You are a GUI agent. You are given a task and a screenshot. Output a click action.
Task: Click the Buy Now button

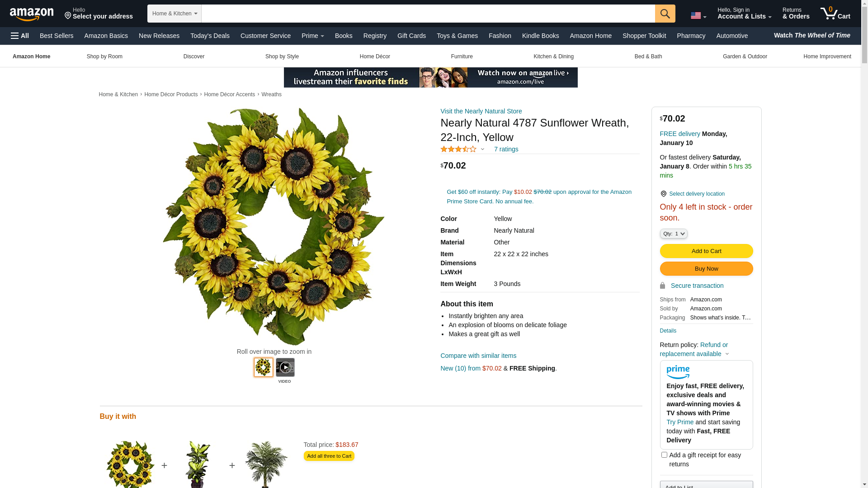[x=706, y=269]
